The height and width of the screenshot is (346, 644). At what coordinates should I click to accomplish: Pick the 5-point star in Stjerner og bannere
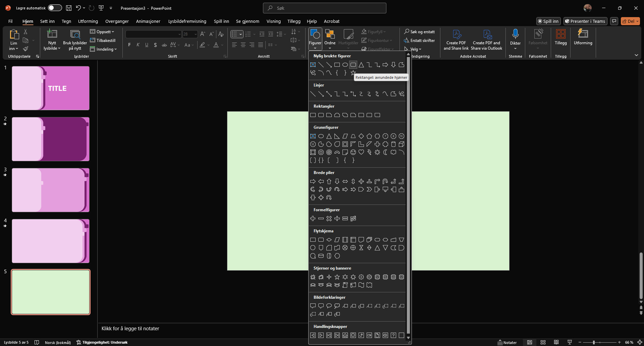point(337,277)
